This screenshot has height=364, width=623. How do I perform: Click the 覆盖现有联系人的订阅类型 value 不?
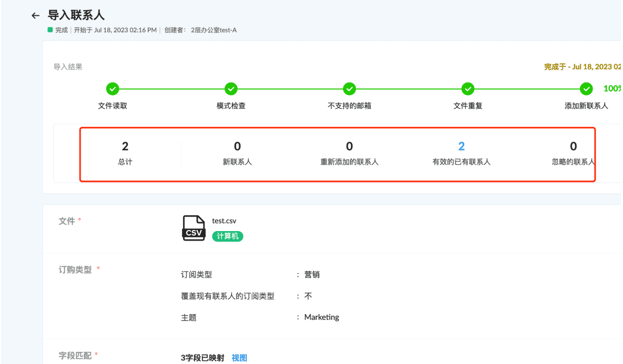coord(307,296)
